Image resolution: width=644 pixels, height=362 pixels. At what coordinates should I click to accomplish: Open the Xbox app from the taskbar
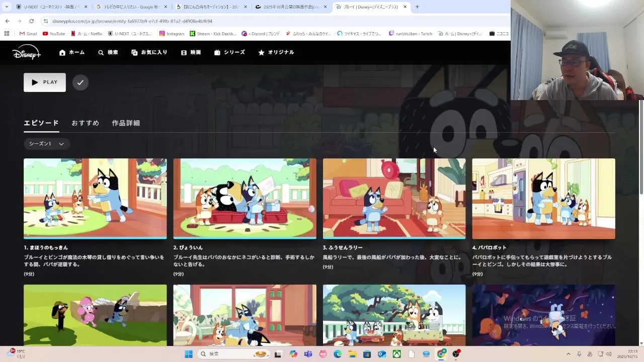[x=397, y=354]
